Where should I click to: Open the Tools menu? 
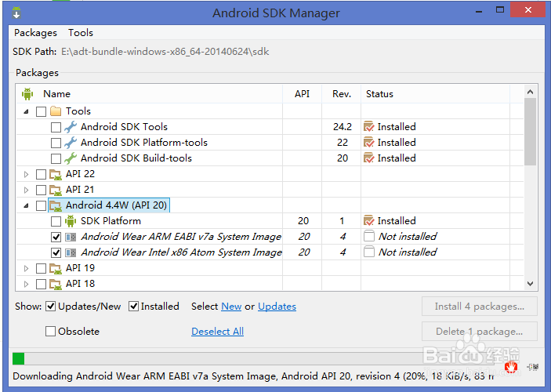click(81, 33)
